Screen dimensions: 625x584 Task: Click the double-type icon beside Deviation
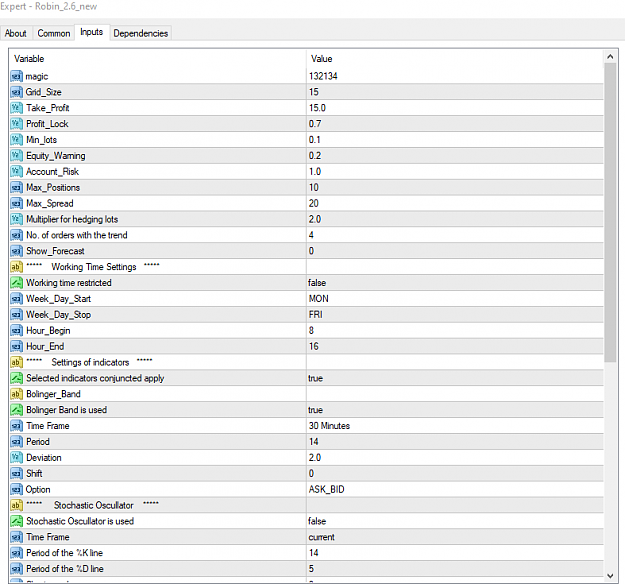pyautogui.click(x=16, y=458)
